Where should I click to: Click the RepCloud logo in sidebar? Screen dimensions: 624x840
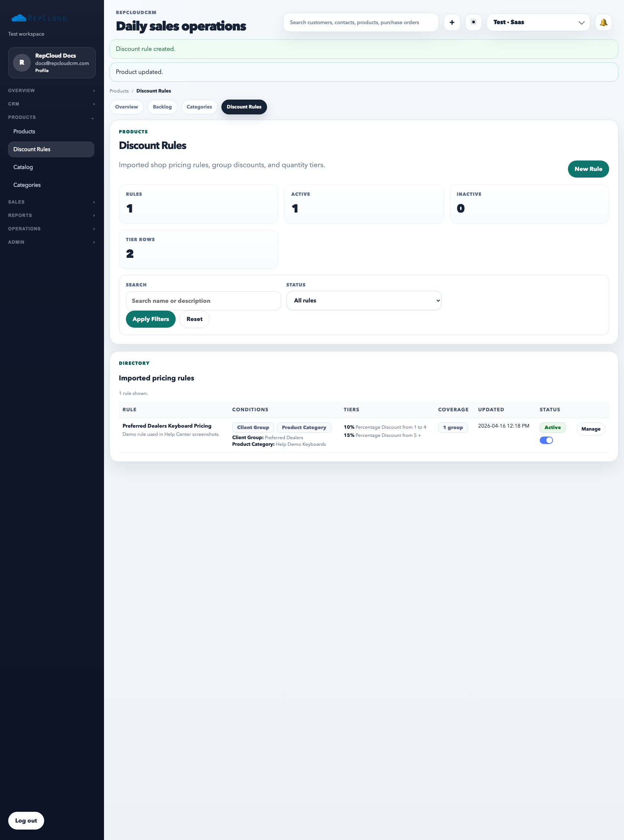[x=39, y=18]
